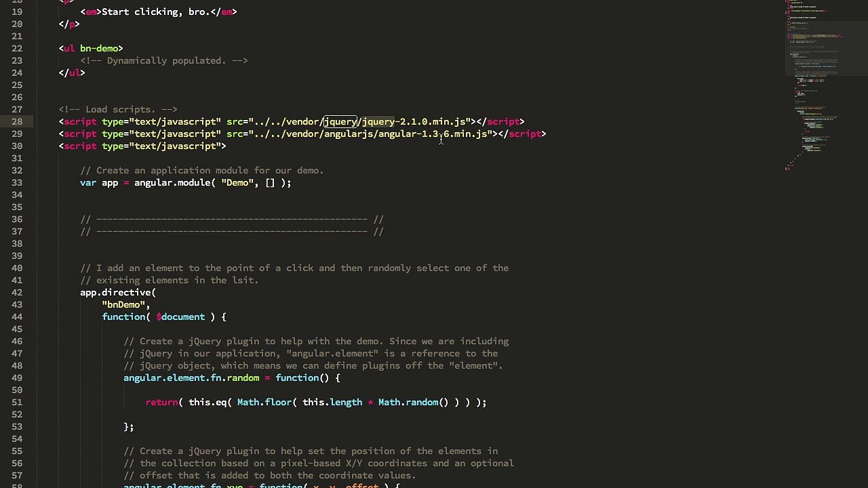
Task: Click the misspelled word "lsit" on line 41
Action: (243, 281)
